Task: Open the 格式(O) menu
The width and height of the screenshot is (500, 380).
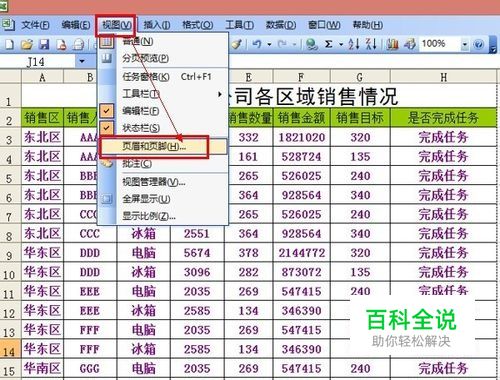Action: (197, 25)
